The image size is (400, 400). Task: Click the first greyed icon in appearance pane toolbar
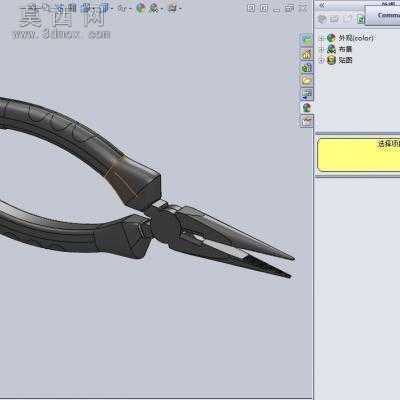pos(322,19)
